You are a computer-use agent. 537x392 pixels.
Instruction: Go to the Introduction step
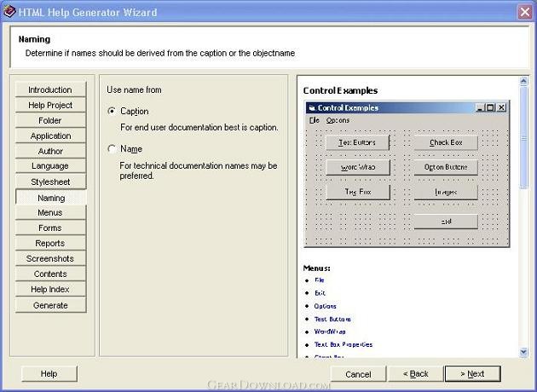tap(50, 89)
